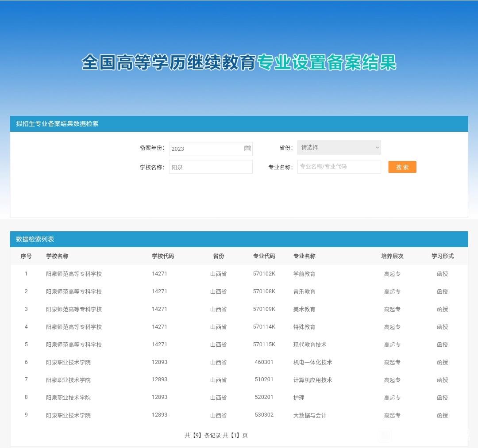Click the 拟招生专业备案结果数据检索 panel title
Screen dimensions: 478x448
tap(57, 124)
